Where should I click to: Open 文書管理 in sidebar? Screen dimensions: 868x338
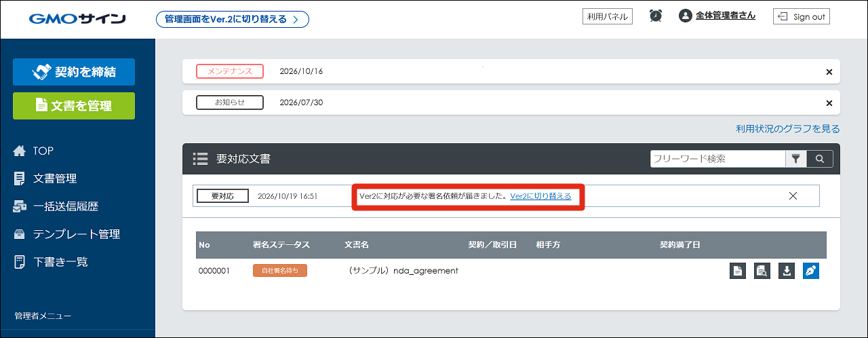click(55, 179)
